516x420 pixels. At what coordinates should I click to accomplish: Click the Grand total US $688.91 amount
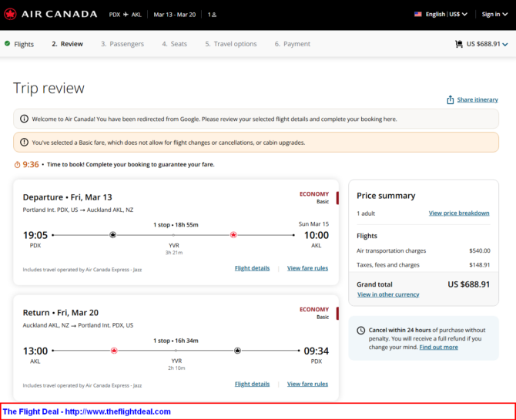click(x=468, y=284)
